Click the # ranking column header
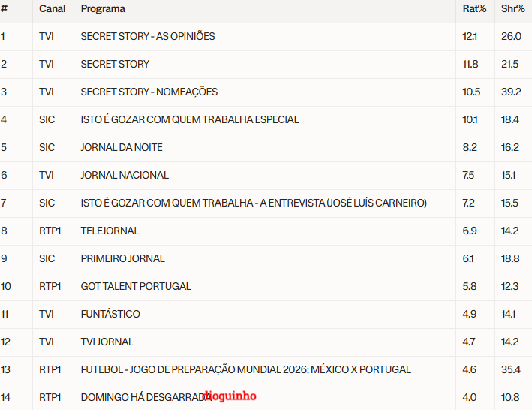The height and width of the screenshot is (410, 532). click(4, 9)
